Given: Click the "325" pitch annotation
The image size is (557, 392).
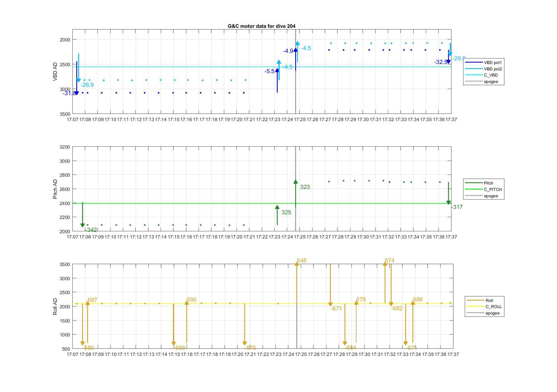Looking at the screenshot, I should click(286, 212).
